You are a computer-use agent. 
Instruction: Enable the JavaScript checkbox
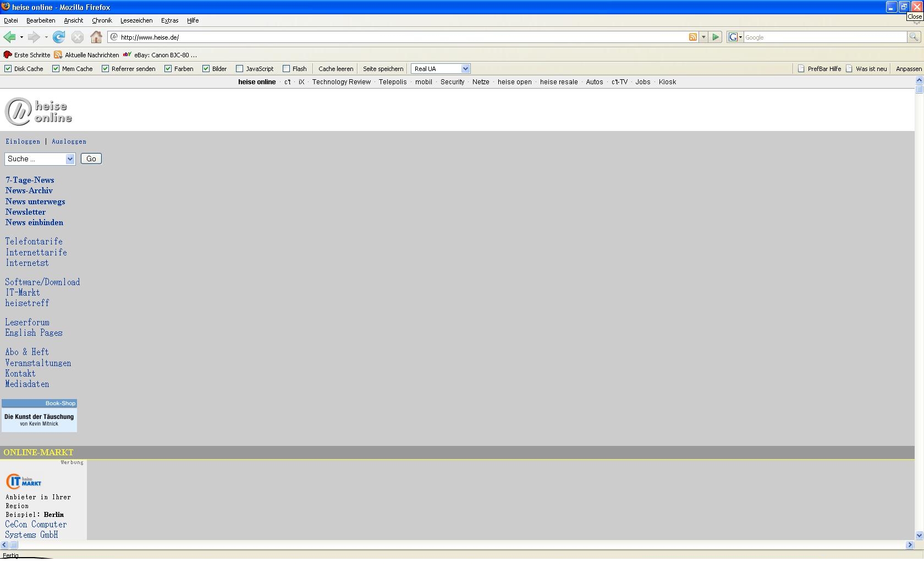pyautogui.click(x=240, y=69)
